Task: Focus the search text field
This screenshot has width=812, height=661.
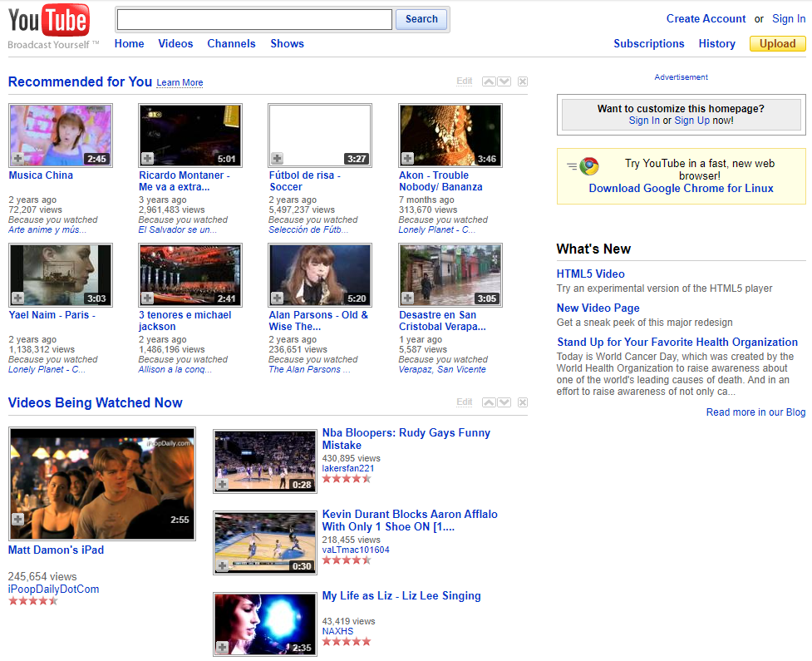Action: click(254, 19)
